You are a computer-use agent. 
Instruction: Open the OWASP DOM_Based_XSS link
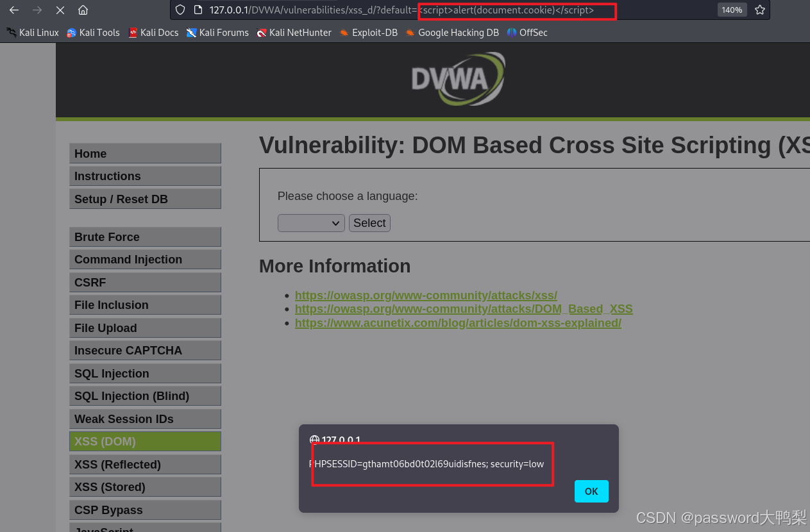(464, 309)
